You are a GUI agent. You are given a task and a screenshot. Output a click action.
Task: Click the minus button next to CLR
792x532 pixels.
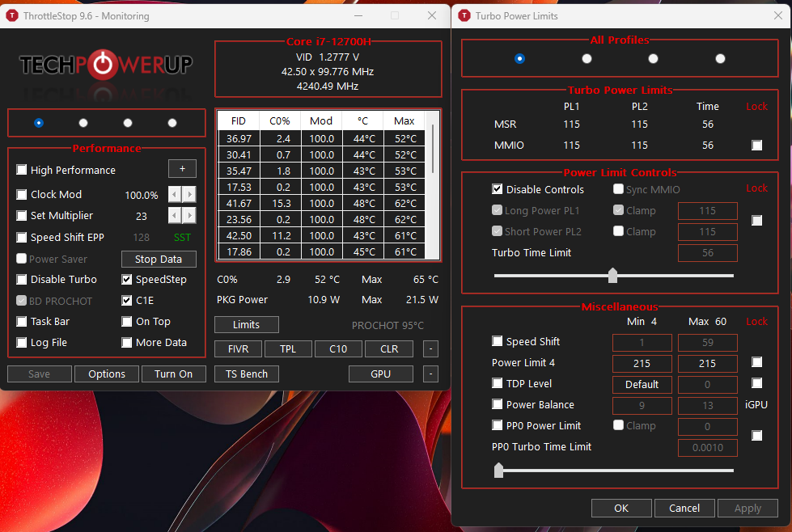tap(430, 348)
